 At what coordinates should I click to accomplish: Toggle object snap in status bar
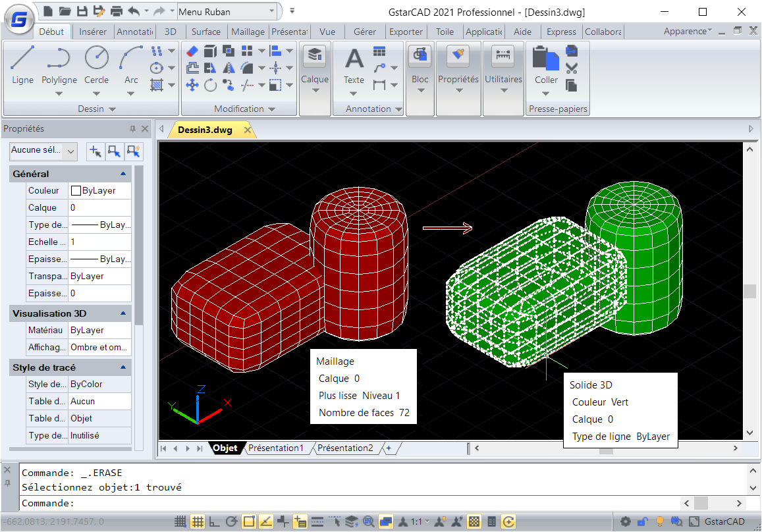click(x=249, y=522)
